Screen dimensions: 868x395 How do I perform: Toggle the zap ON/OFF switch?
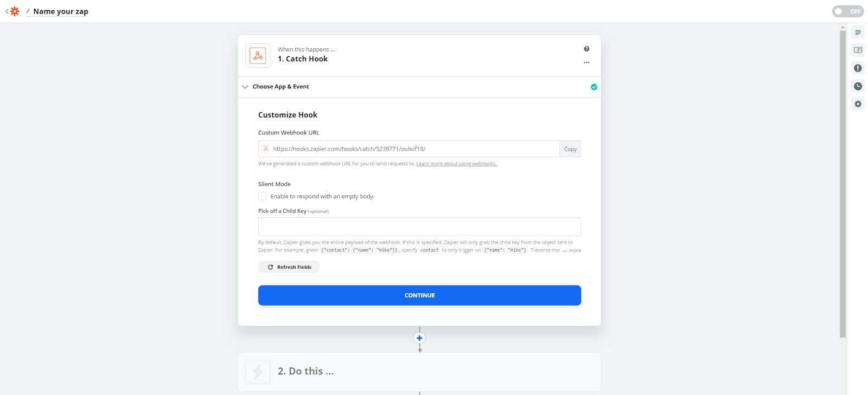(x=847, y=11)
